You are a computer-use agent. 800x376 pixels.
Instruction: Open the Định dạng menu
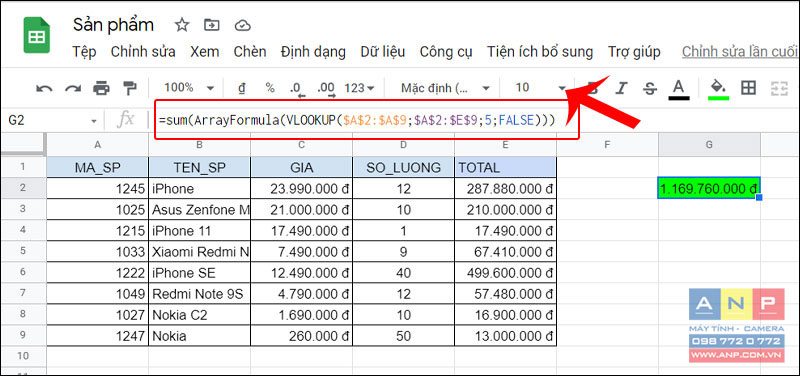pos(313,52)
